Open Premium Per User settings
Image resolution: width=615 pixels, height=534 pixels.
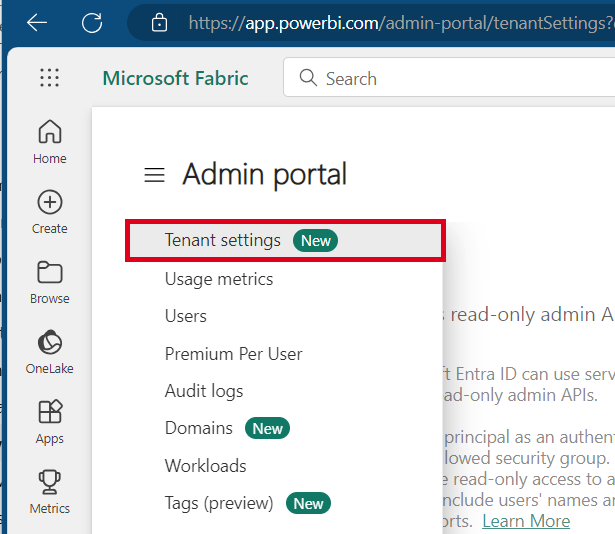point(233,354)
